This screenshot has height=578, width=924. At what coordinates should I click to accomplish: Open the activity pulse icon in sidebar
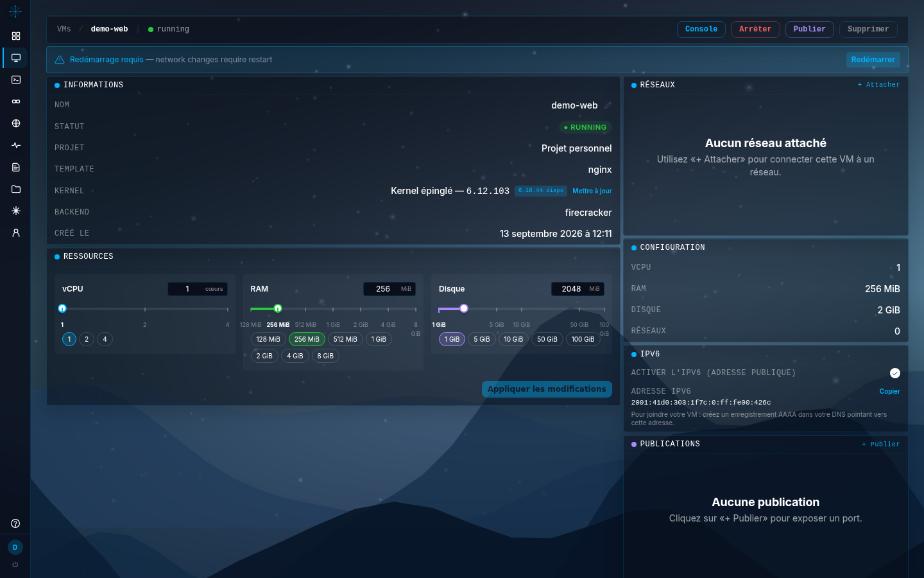point(16,145)
